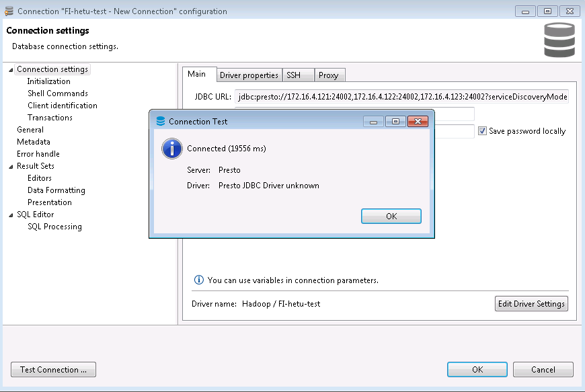
Task: Open the Proxy tab
Action: 329,75
